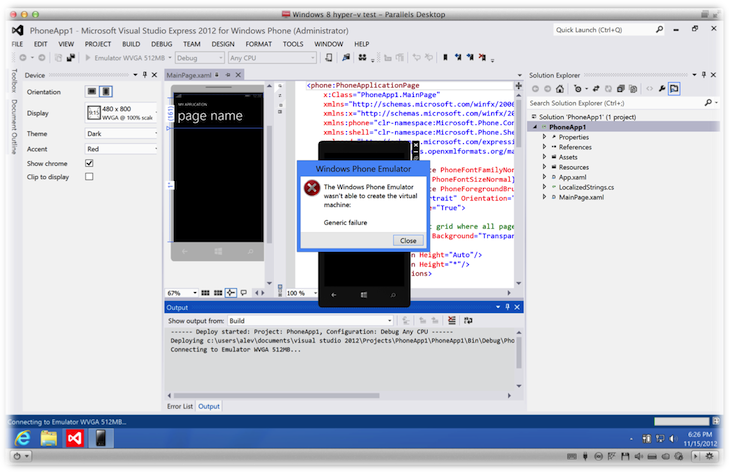The width and height of the screenshot is (730, 473).
Task: Open the designer 67% zoom dropdown
Action: click(182, 293)
